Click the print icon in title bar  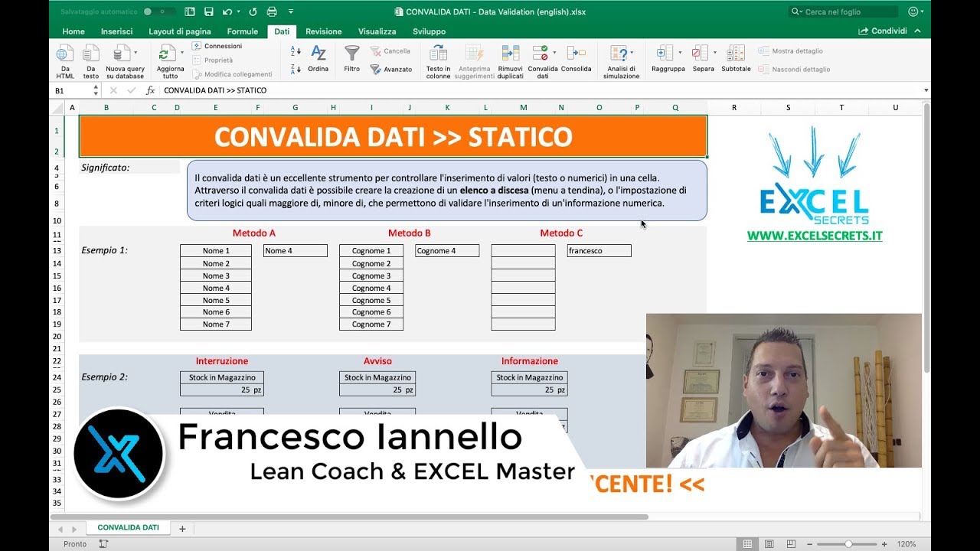(272, 11)
